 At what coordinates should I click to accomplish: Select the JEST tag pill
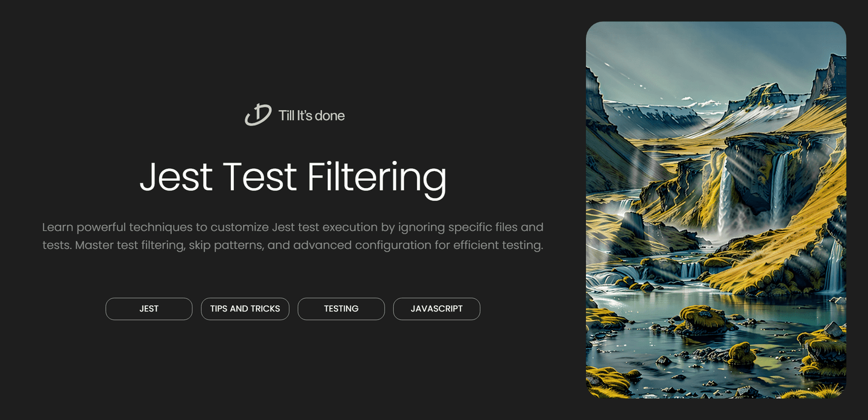149,309
